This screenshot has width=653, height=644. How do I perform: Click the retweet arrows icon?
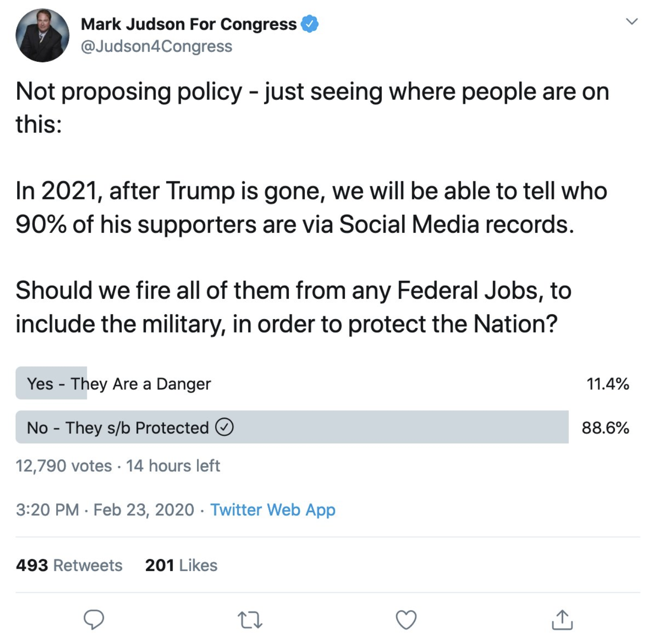pyautogui.click(x=250, y=620)
